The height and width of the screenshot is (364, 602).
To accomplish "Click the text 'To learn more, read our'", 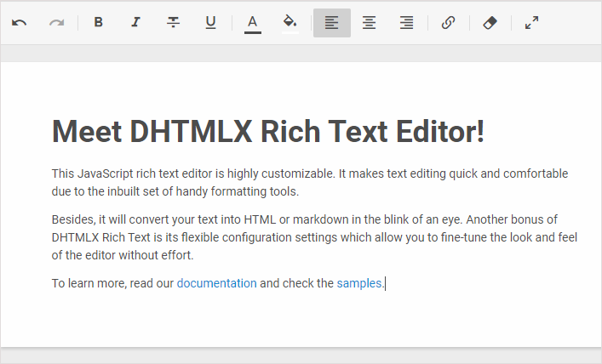I will click(x=112, y=283).
